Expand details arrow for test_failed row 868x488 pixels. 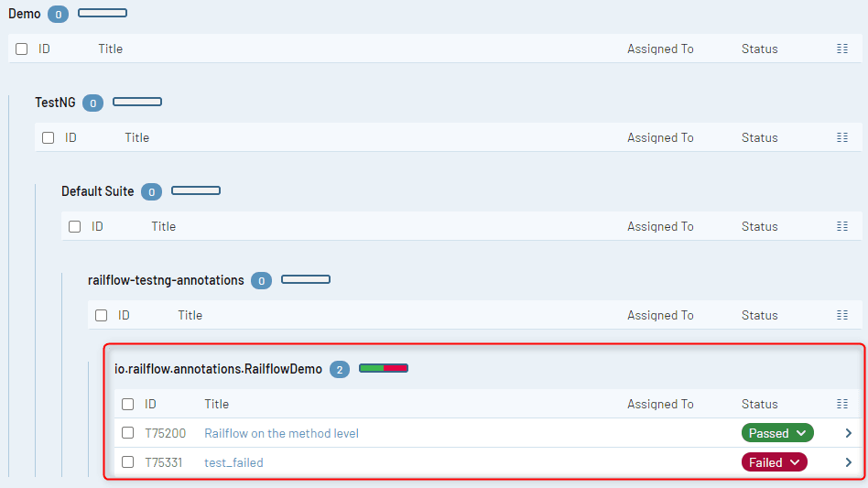point(848,462)
